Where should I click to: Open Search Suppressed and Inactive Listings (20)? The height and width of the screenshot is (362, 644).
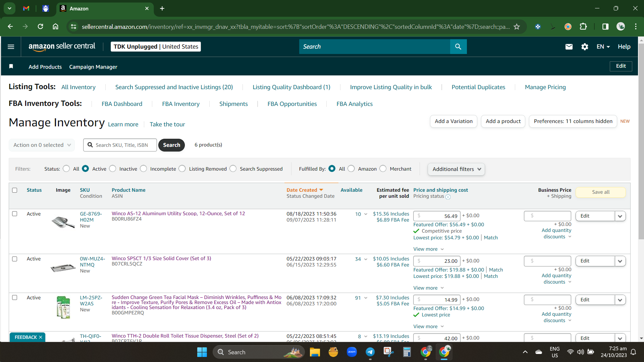pyautogui.click(x=174, y=87)
